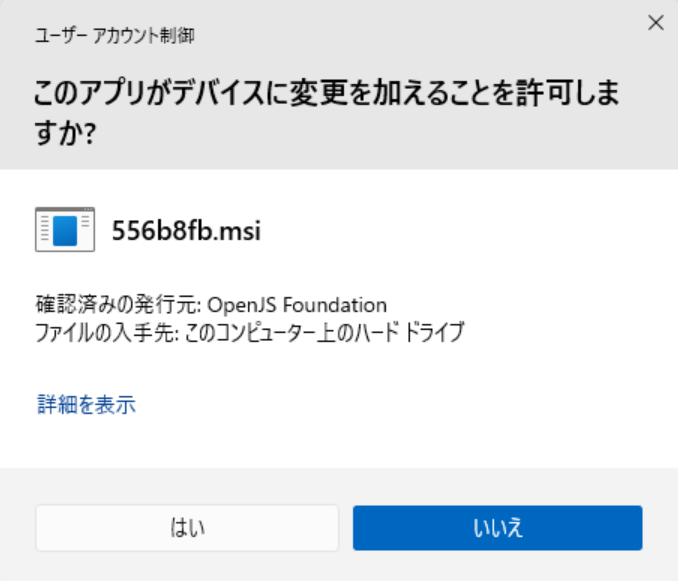Click the すか? heading second line
The width and height of the screenshot is (678, 581).
[x=64, y=134]
